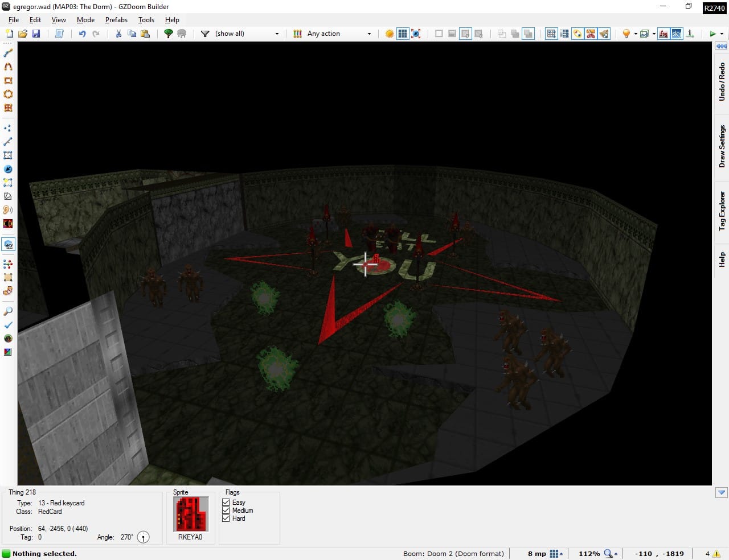Click the broom clean-up toolbar icon

point(604,34)
